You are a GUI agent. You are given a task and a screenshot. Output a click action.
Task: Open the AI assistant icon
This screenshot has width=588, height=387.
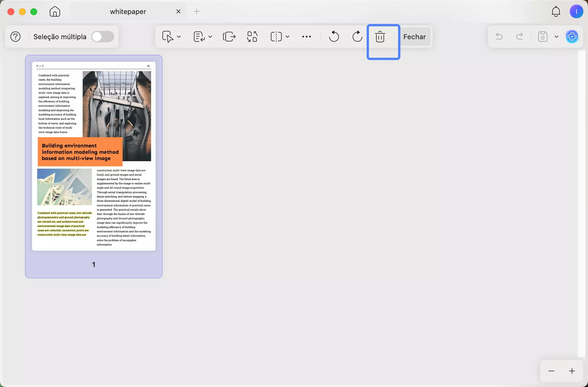coord(572,37)
